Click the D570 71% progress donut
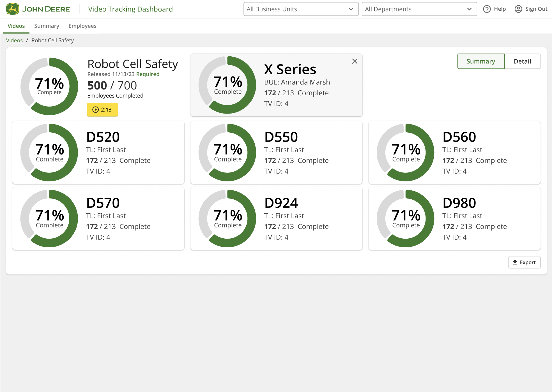 49,218
